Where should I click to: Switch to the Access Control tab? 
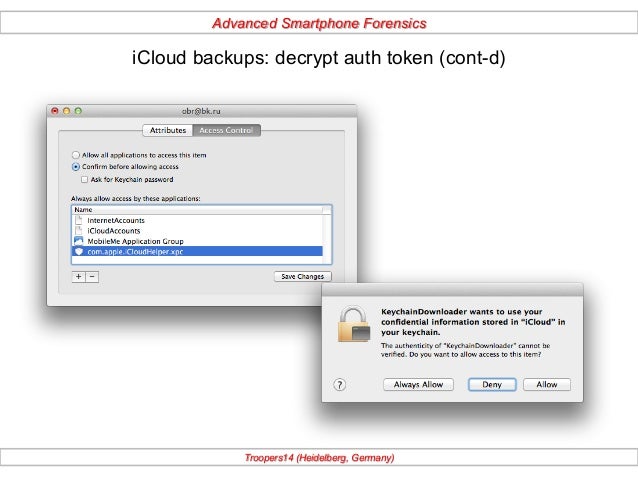(x=226, y=130)
